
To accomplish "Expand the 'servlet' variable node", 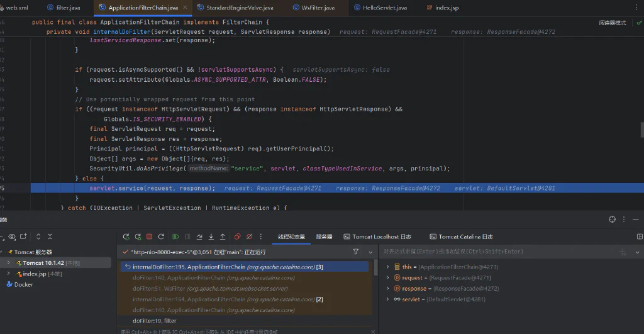I will click(x=387, y=299).
